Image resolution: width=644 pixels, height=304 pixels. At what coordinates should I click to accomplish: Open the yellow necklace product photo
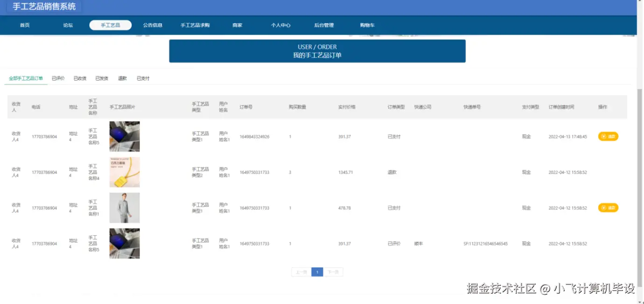click(x=125, y=172)
